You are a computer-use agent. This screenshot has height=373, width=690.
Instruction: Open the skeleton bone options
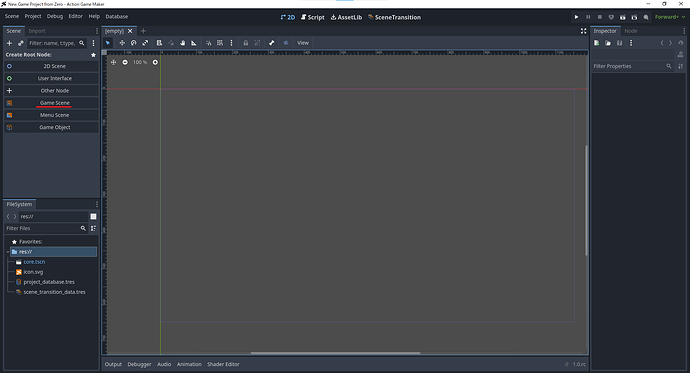pos(272,43)
